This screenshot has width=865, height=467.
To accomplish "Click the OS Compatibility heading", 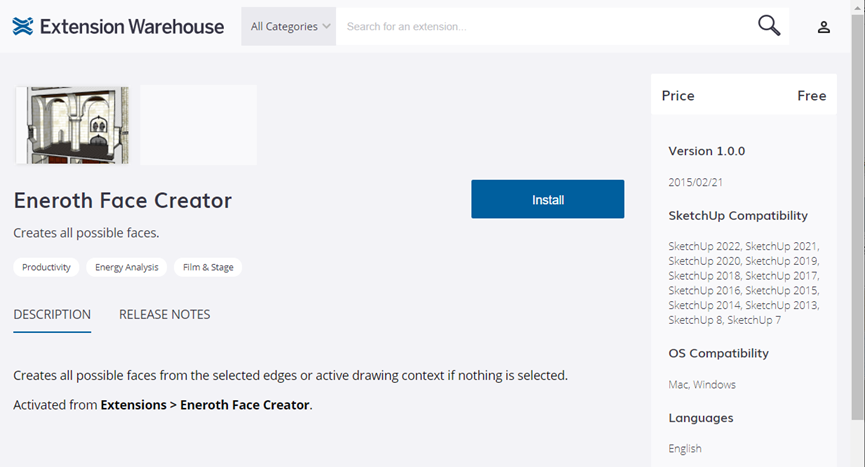I will [718, 353].
